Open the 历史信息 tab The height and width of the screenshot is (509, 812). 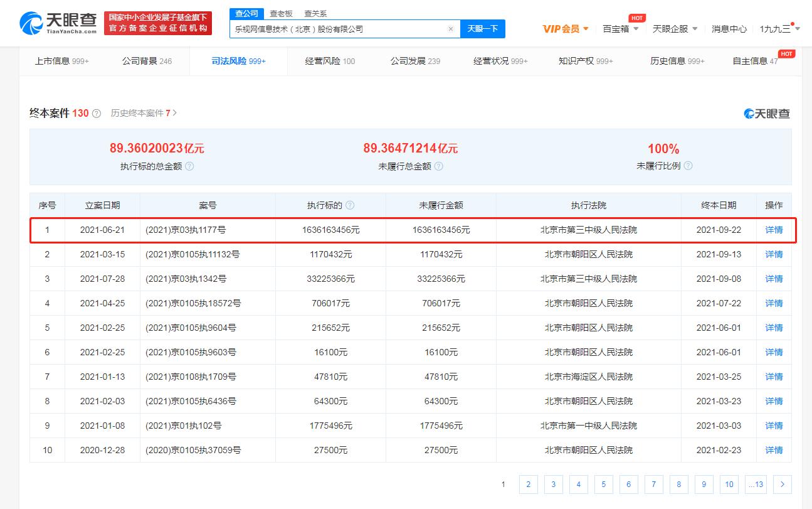(677, 61)
